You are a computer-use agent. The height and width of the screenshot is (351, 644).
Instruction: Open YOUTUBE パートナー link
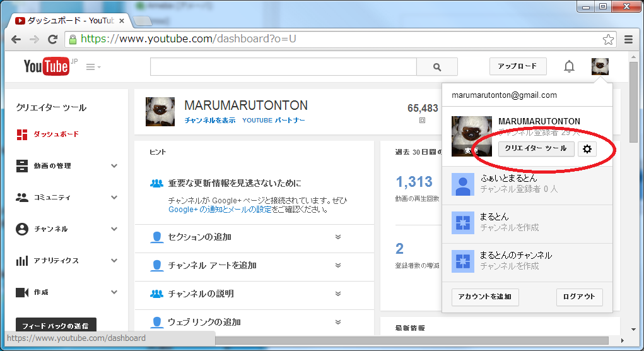pyautogui.click(x=274, y=121)
